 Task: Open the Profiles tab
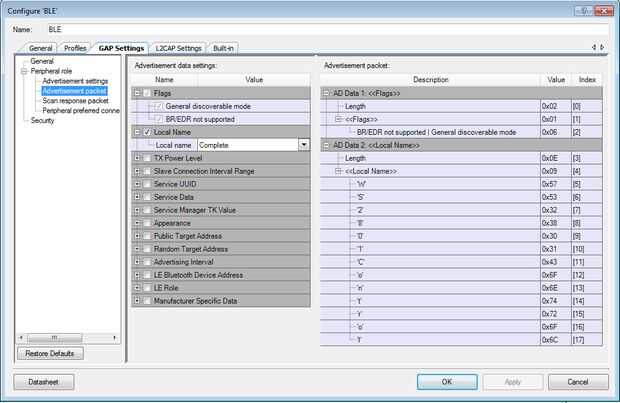[x=75, y=48]
